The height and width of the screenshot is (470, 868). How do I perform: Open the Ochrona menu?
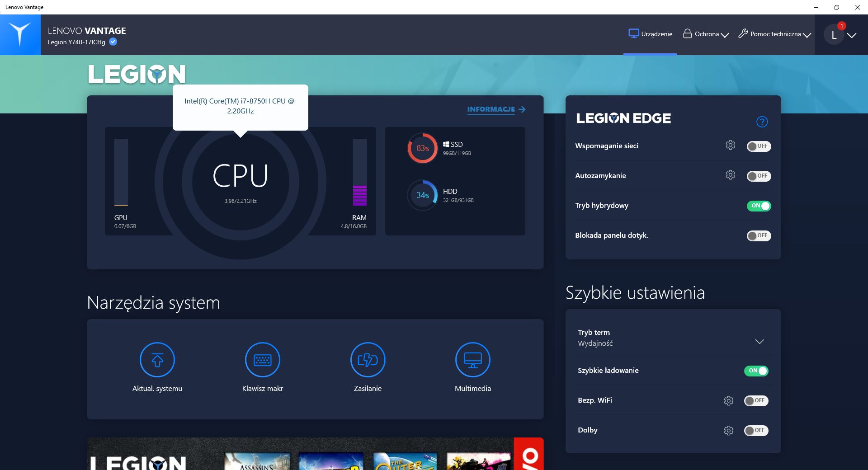706,34
